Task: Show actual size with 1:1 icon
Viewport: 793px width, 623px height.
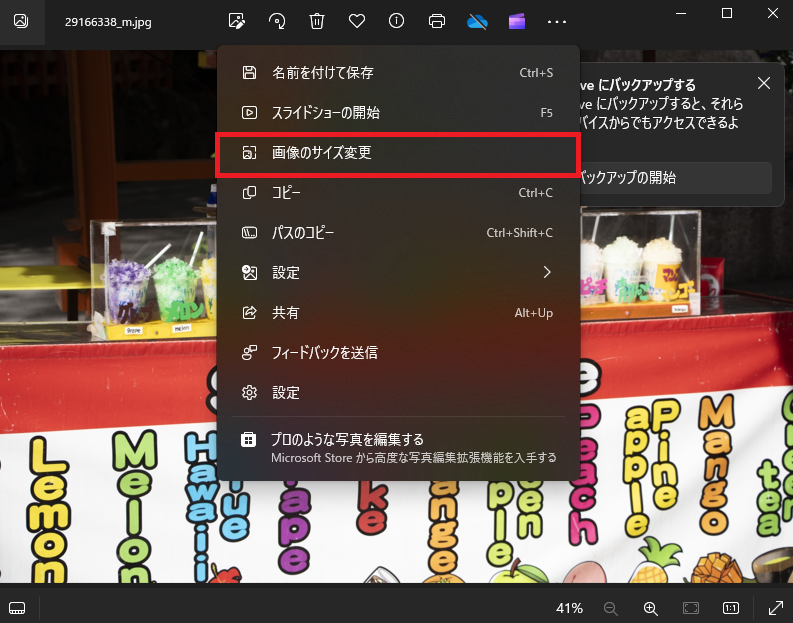Action: (731, 608)
